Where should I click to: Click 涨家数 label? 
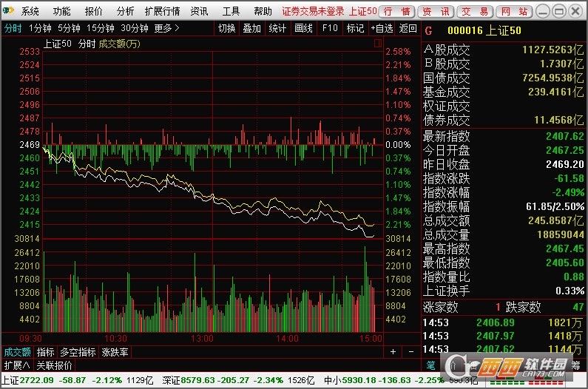(x=440, y=307)
